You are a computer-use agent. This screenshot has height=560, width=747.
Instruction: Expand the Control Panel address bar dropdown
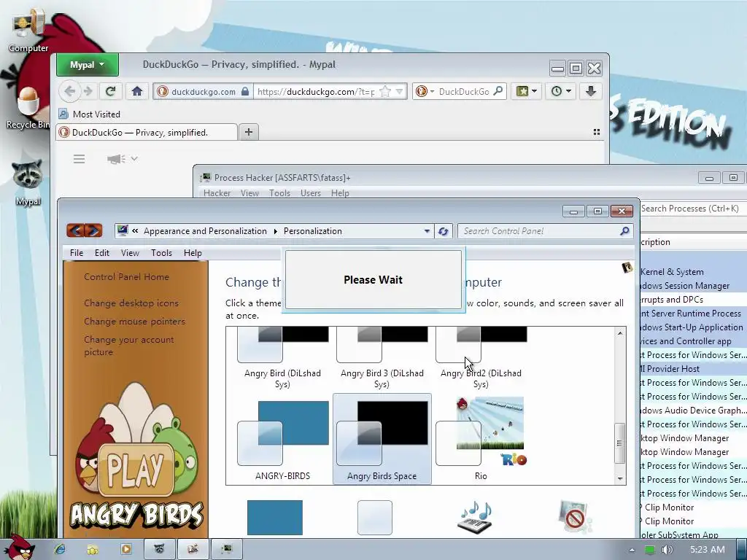point(427,231)
